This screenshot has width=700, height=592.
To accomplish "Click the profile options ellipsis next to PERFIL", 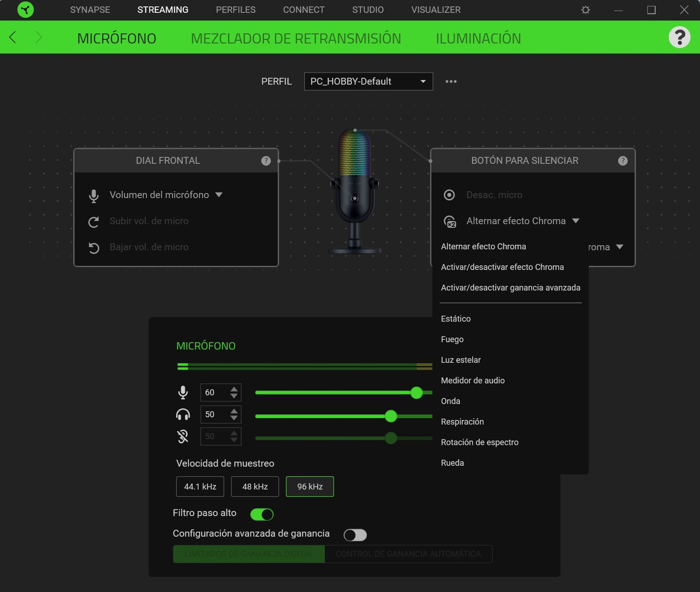I will click(x=451, y=81).
